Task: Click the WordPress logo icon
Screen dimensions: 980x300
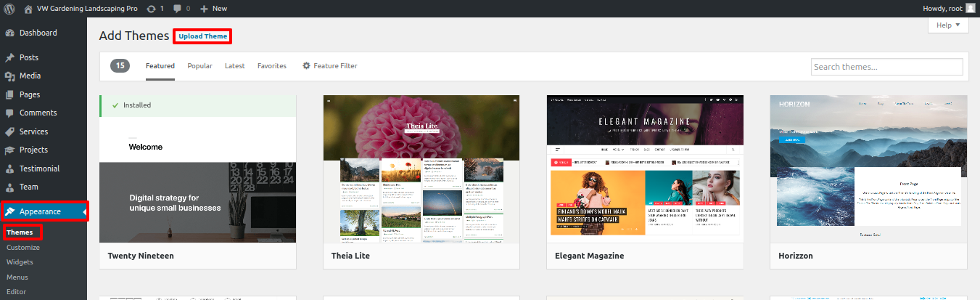Action: 9,9
